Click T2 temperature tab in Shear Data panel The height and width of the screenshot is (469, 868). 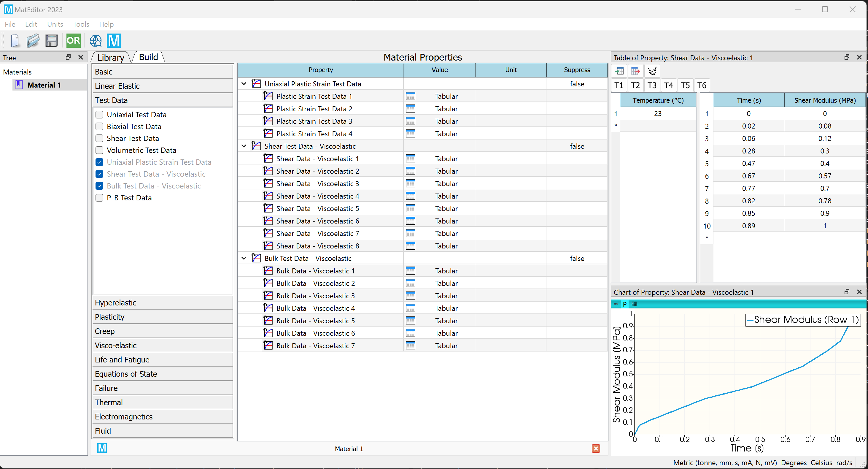pyautogui.click(x=636, y=85)
